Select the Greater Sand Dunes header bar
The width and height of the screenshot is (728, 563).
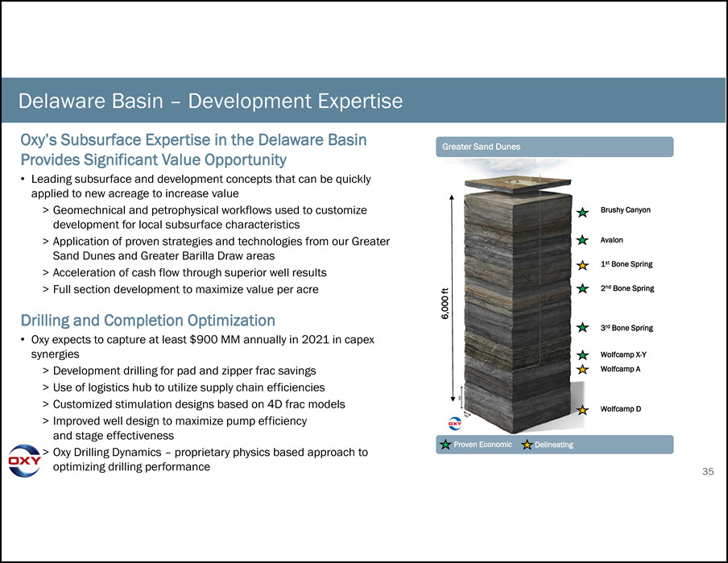[554, 147]
